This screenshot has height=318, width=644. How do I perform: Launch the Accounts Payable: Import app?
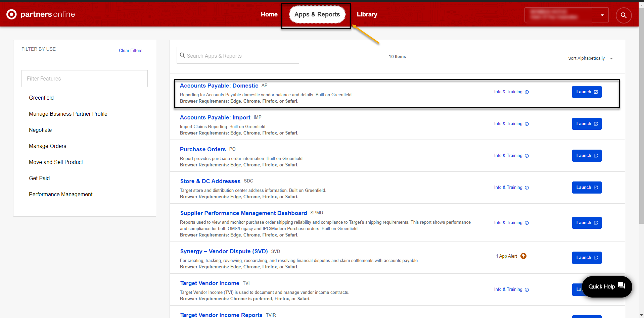click(x=586, y=124)
